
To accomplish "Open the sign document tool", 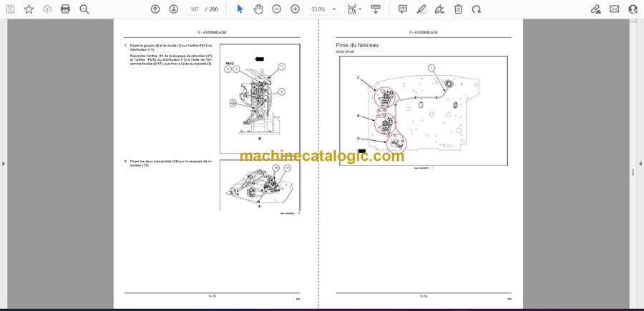I will click(439, 9).
